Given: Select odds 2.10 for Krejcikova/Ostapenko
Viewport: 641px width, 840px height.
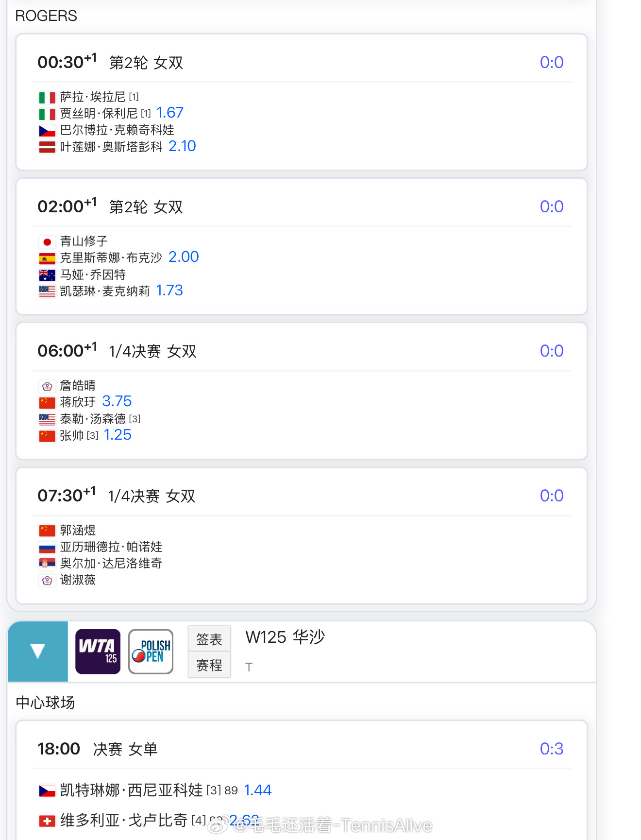Looking at the screenshot, I should click(182, 146).
